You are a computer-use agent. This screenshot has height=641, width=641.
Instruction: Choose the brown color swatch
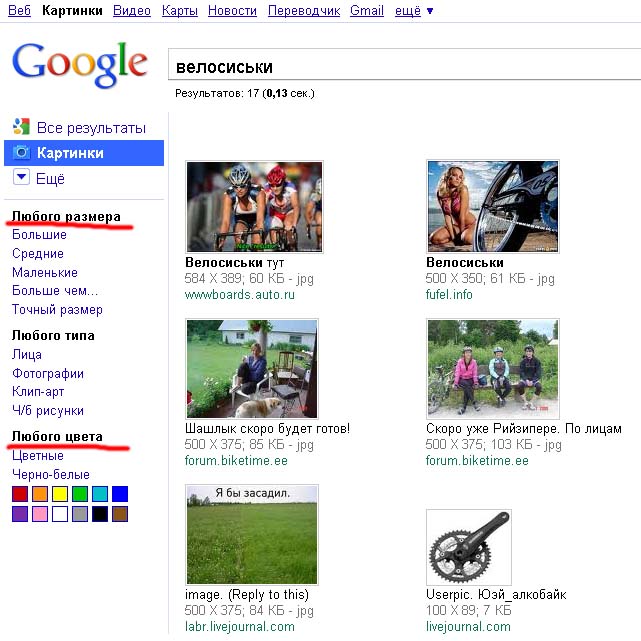(120, 514)
